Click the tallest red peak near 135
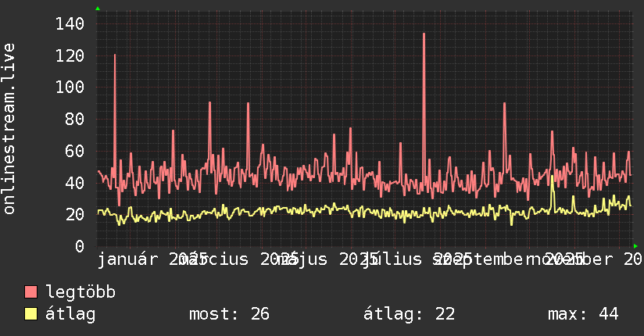This screenshot has width=644, height=336. click(424, 34)
